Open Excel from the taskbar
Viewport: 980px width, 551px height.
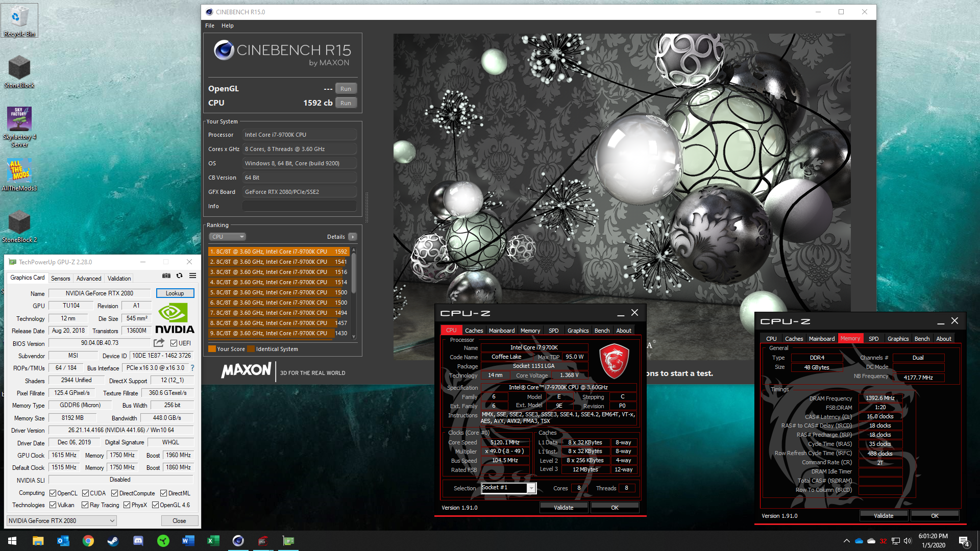click(x=213, y=541)
